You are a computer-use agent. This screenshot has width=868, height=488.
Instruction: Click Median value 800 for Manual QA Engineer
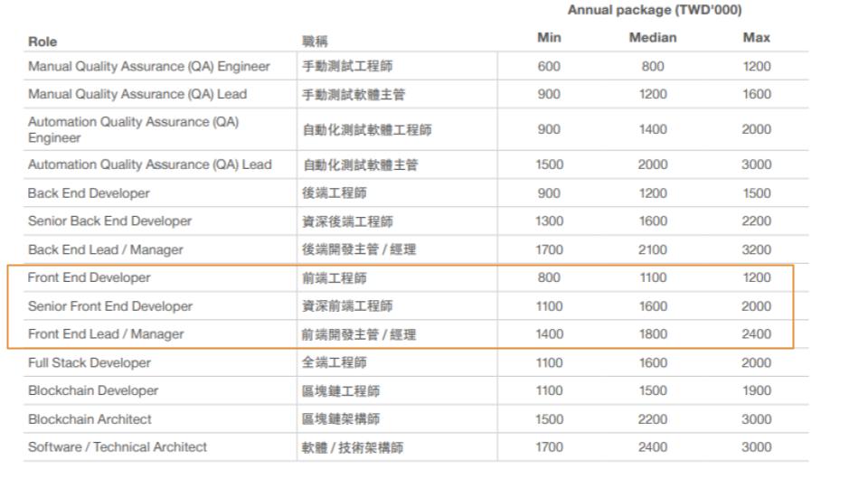[653, 66]
